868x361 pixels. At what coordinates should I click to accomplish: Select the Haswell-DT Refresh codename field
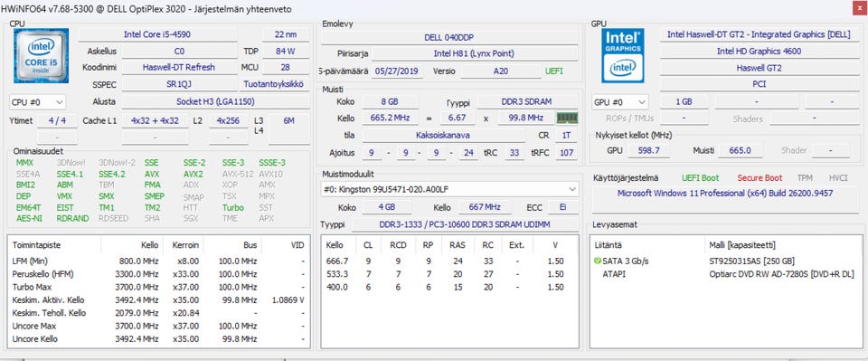tap(179, 68)
